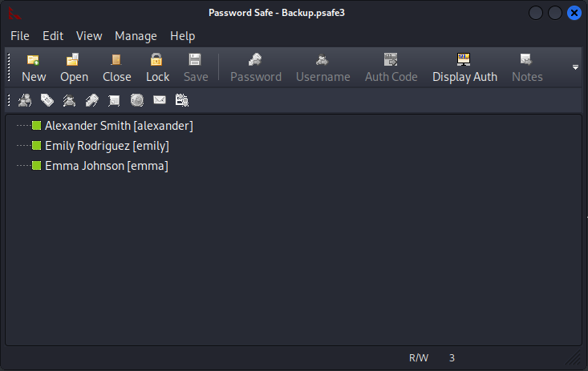
Task: Click the Notes page drag icon
Action: [x=114, y=100]
